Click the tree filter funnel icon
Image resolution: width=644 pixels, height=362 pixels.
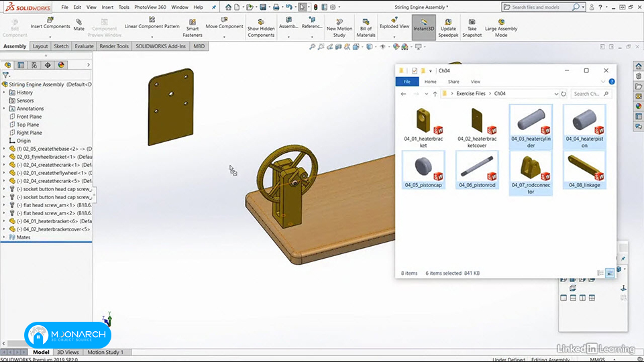(x=5, y=75)
